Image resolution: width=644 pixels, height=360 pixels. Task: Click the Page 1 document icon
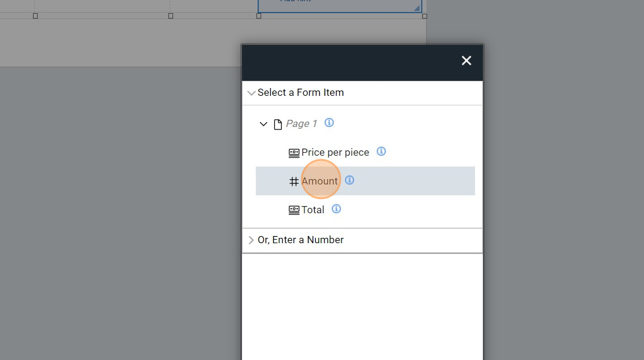pos(277,124)
